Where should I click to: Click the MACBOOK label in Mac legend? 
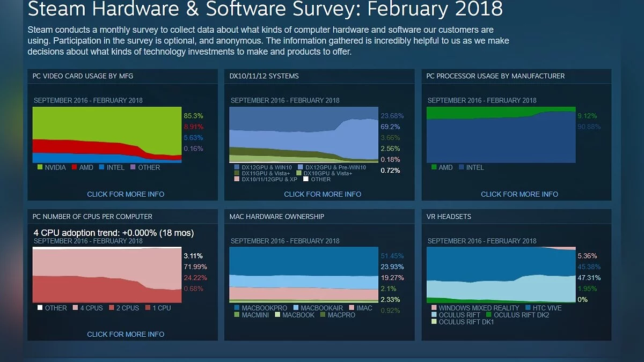tap(297, 314)
